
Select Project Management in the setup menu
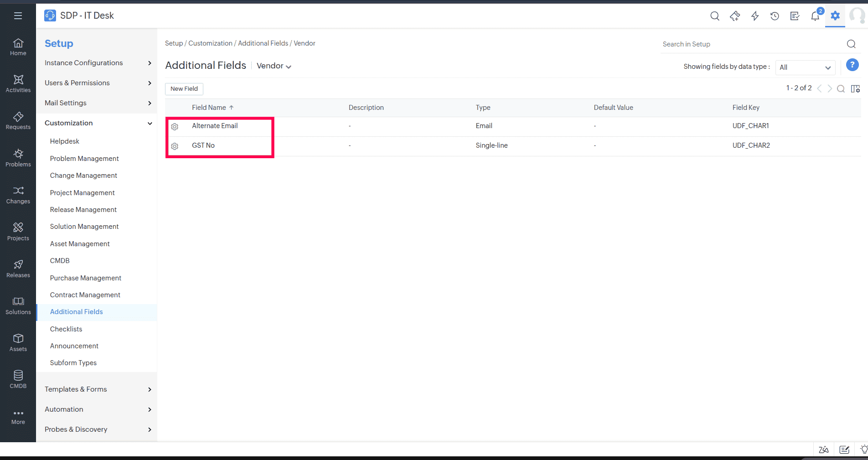[83, 193]
